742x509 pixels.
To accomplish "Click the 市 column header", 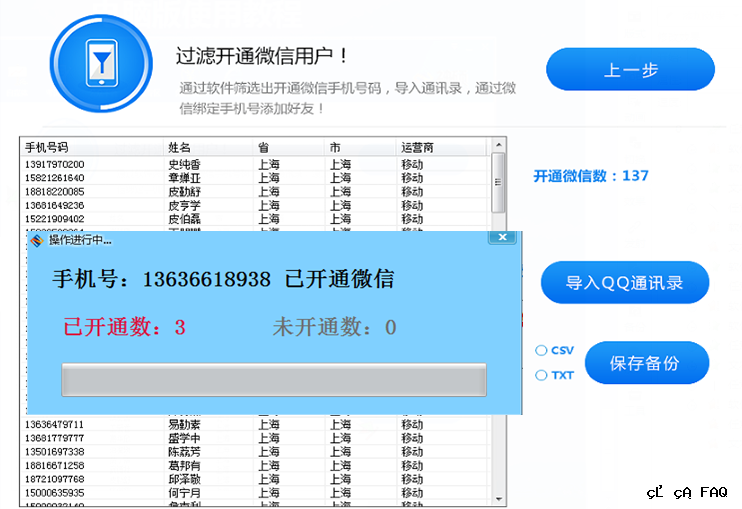I will point(360,147).
